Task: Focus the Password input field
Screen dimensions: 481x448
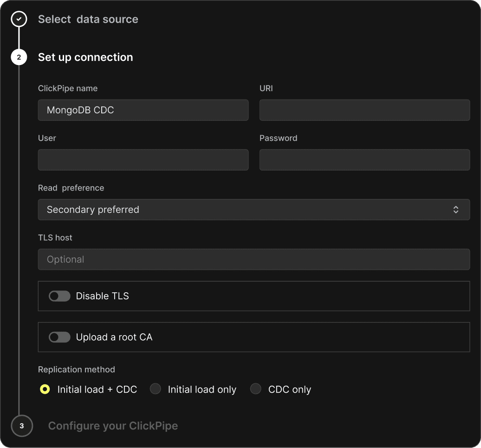Action: click(364, 160)
